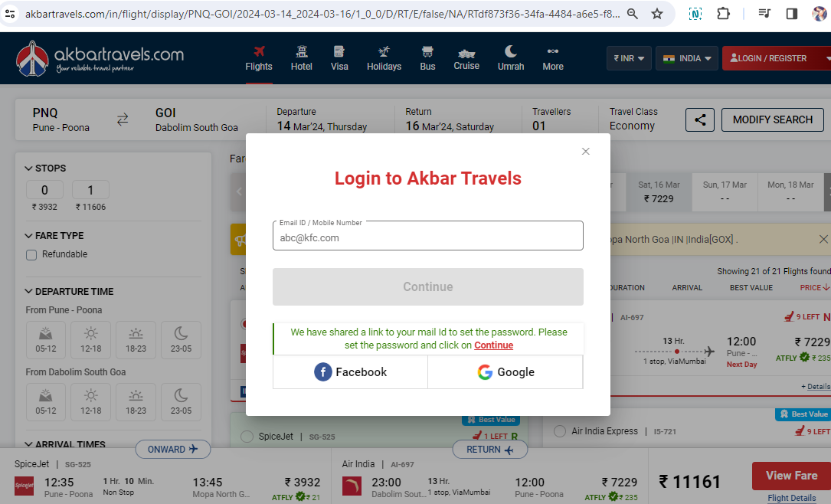Click the RETURN flight label
The width and height of the screenshot is (831, 504).
point(489,450)
